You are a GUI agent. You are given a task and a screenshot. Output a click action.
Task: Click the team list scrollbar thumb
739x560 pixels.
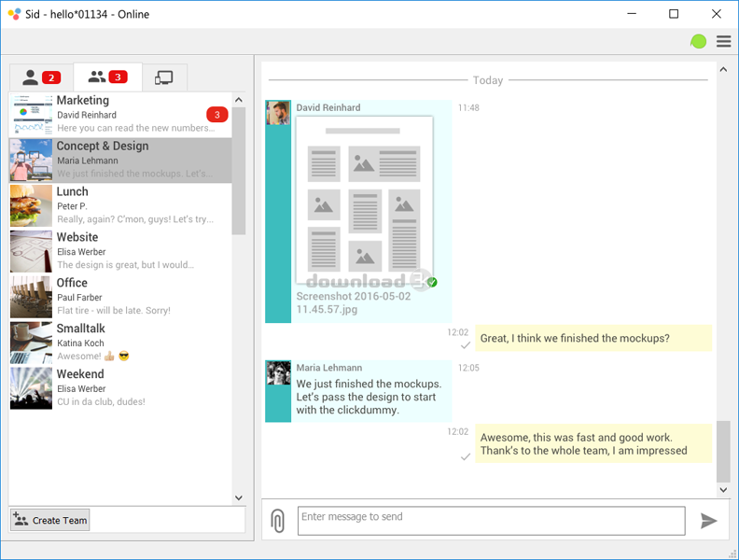tap(239, 171)
